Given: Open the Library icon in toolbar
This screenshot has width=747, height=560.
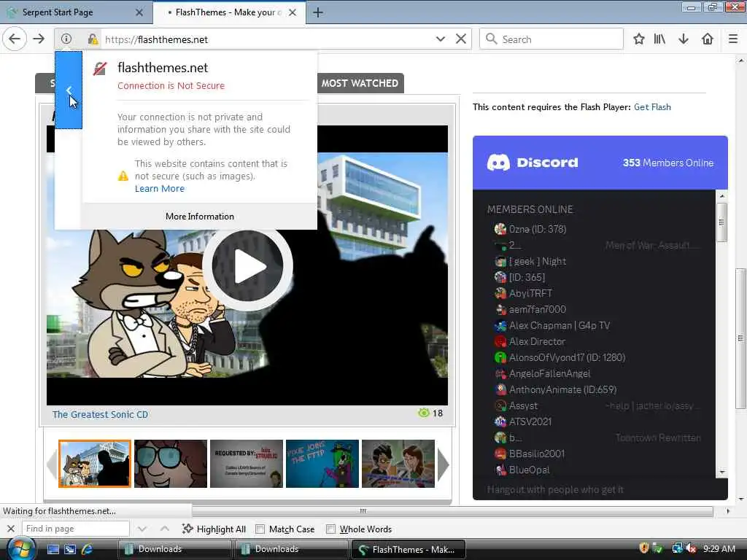Looking at the screenshot, I should click(659, 39).
